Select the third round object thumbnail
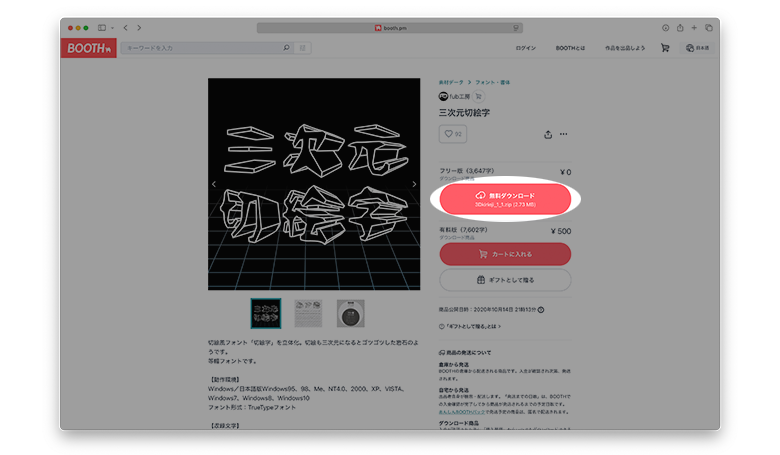Image resolution: width=780 pixels, height=455 pixels. pyautogui.click(x=351, y=313)
